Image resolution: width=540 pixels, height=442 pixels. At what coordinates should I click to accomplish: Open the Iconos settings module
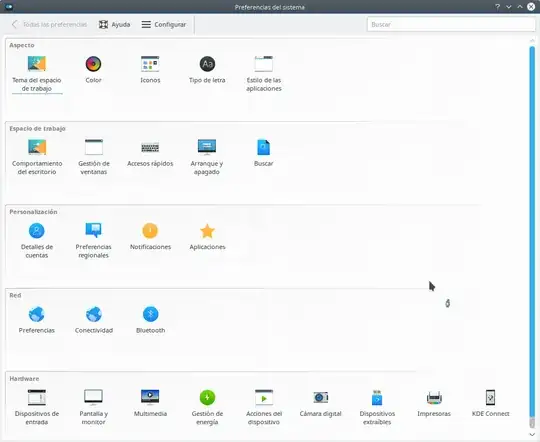tap(150, 70)
